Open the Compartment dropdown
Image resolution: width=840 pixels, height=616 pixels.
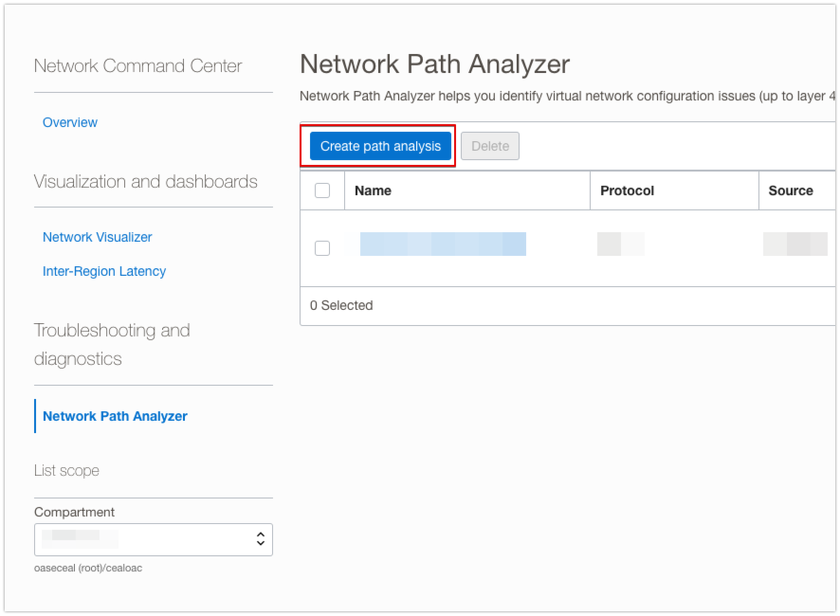coord(153,539)
